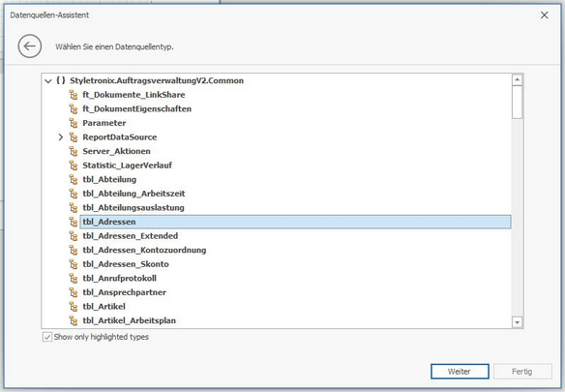This screenshot has width=565, height=392.
Task: Click the icon beside tbl_Artikel_Arbeitsplan
Action: (x=74, y=320)
